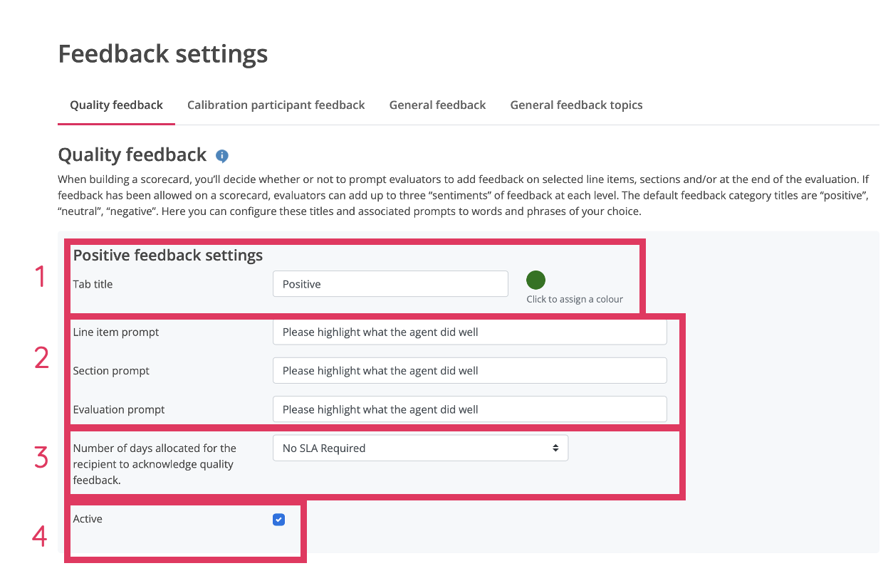Focus the Line item prompt text box

tap(469, 332)
